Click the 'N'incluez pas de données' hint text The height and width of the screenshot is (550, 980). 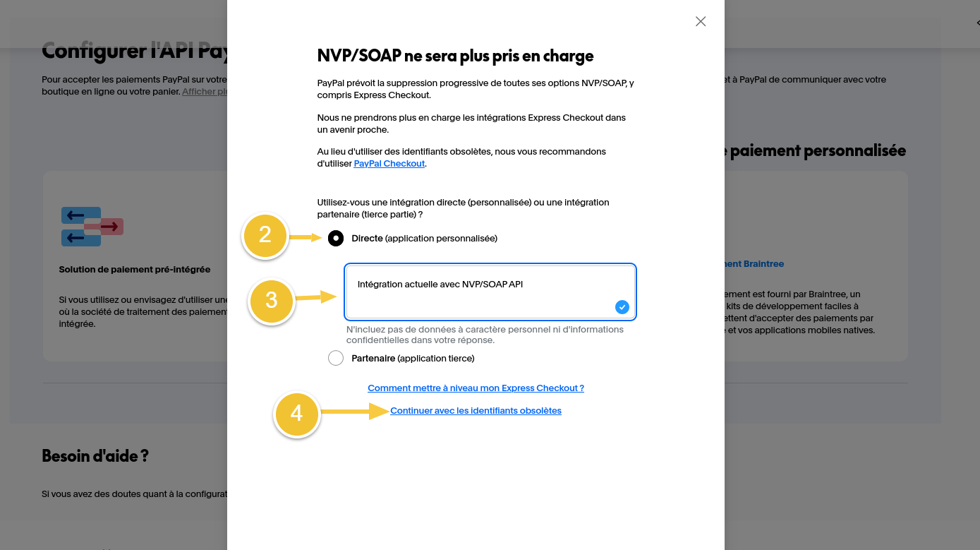(x=485, y=335)
